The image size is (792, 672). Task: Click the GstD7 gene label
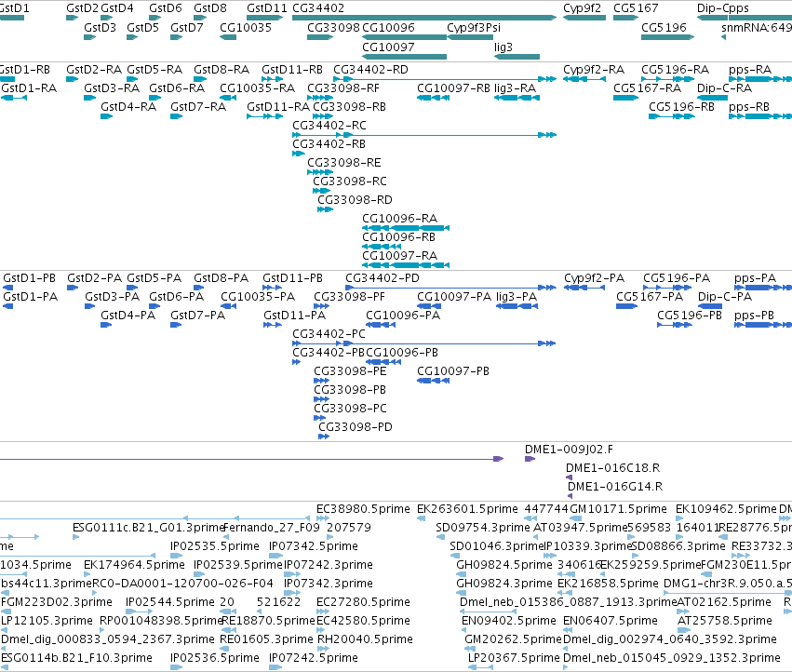pos(187,27)
